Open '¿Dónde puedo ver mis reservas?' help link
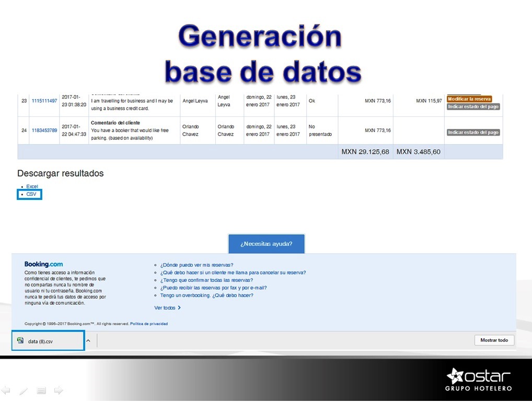The width and height of the screenshot is (532, 403). coord(196,265)
